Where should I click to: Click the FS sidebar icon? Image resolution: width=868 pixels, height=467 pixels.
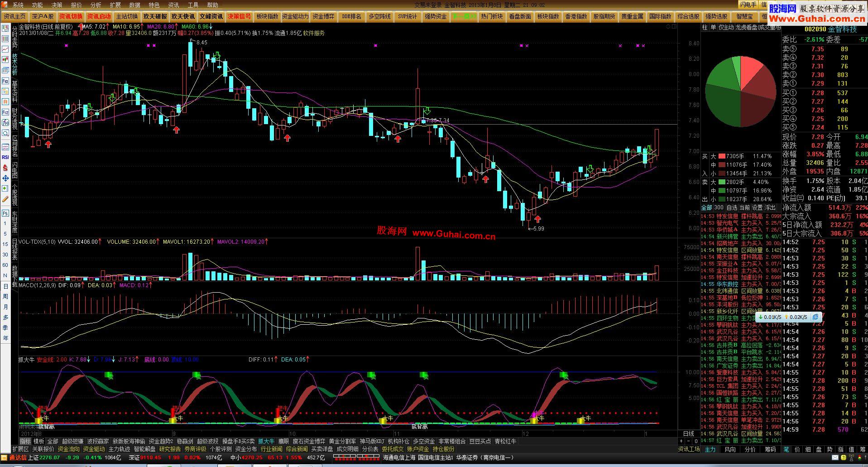click(x=5, y=213)
